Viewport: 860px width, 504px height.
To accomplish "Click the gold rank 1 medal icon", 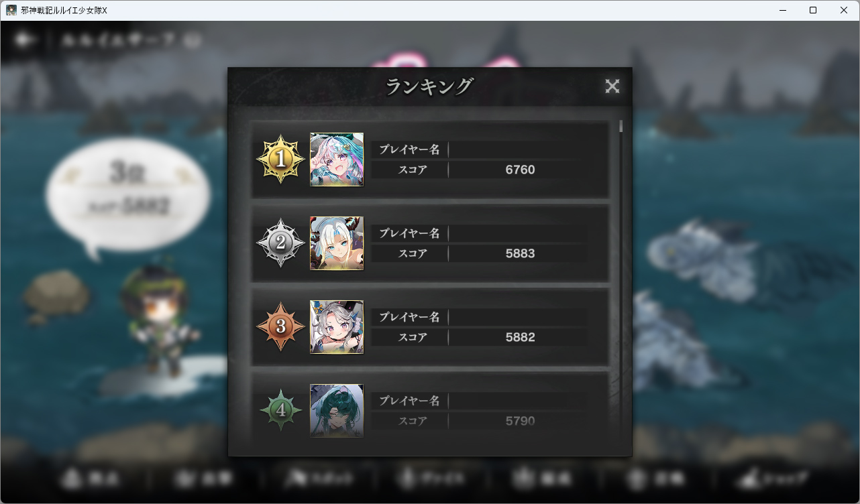I will 281,159.
